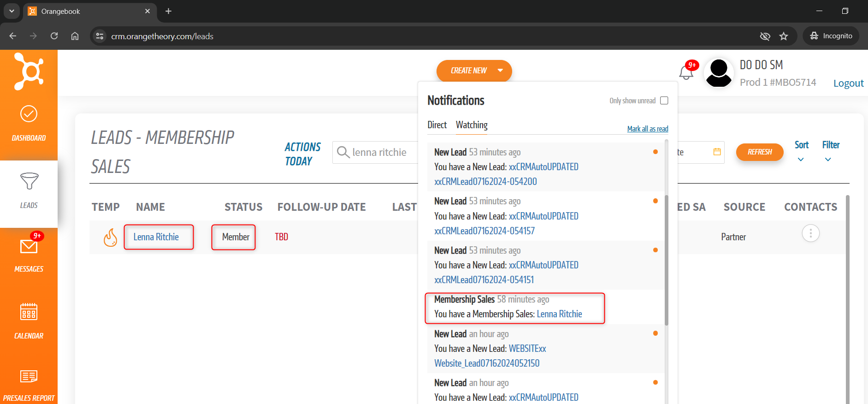Go to the browser home page
868x404 pixels.
point(75,36)
